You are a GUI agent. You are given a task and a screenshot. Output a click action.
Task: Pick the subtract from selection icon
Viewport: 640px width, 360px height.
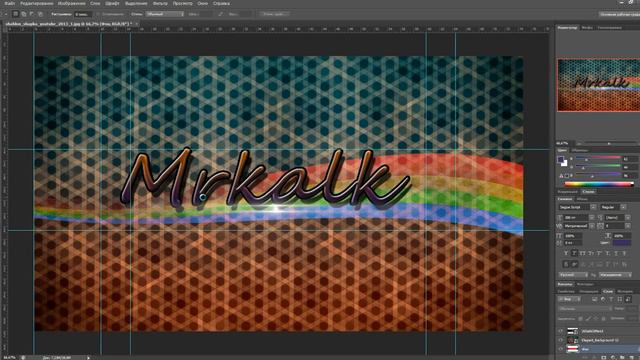pos(32,14)
